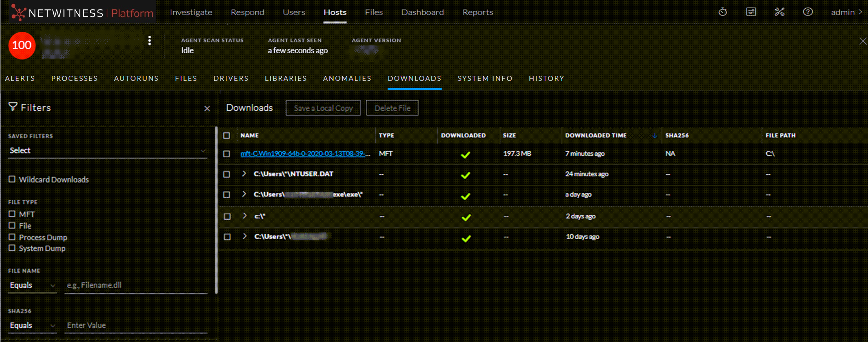Expand the c:\* downloads row
Image resolution: width=868 pixels, height=342 pixels.
(245, 216)
